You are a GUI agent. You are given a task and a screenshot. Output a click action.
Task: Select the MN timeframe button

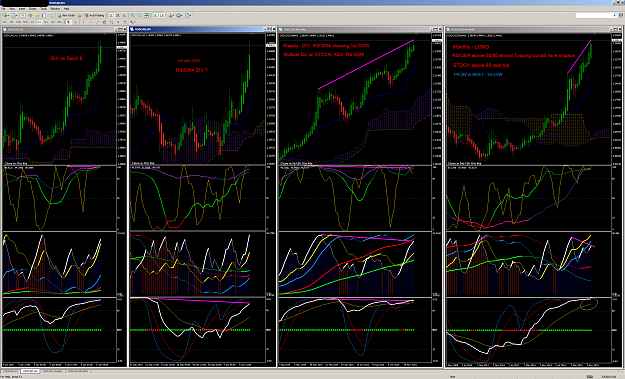click(59, 22)
